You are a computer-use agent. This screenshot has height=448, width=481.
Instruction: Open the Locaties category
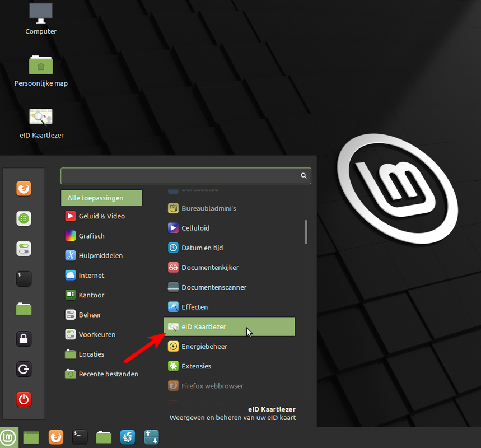(x=101, y=354)
